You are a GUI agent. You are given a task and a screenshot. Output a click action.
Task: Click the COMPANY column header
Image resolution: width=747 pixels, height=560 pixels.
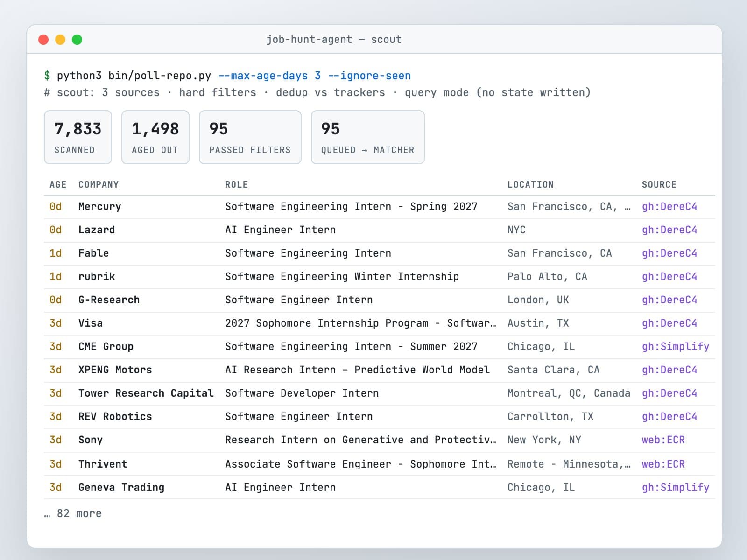[99, 184]
